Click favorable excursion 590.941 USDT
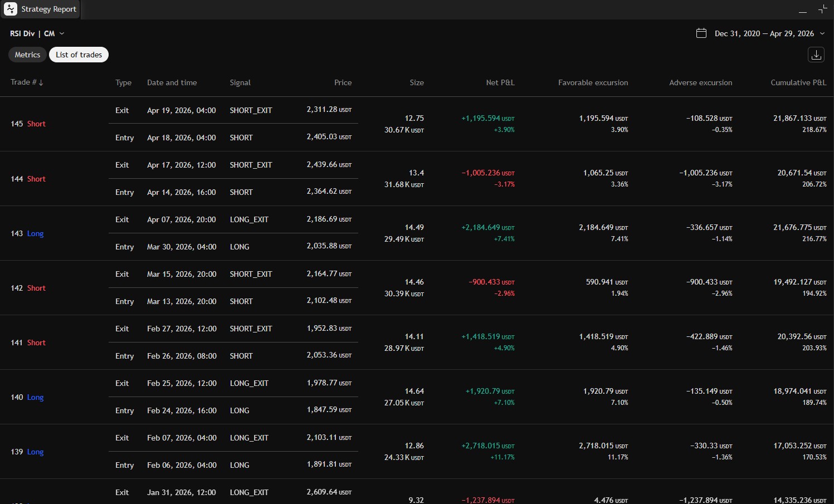 (607, 282)
